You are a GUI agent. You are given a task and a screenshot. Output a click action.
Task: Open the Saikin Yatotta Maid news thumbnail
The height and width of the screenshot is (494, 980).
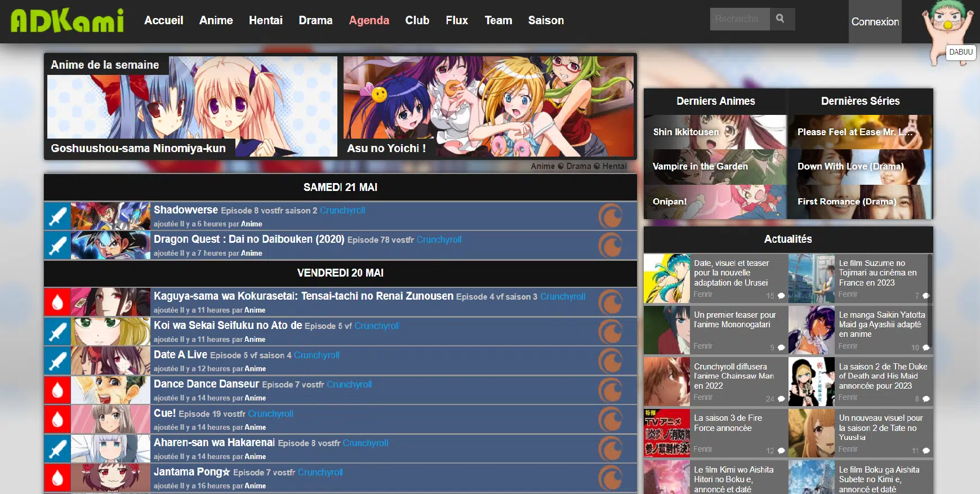click(x=812, y=330)
